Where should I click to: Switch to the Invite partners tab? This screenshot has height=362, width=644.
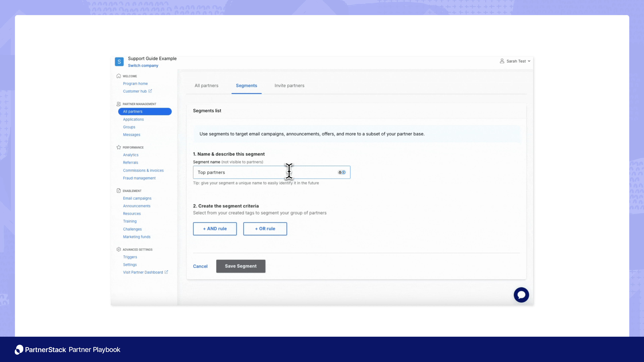tap(289, 85)
